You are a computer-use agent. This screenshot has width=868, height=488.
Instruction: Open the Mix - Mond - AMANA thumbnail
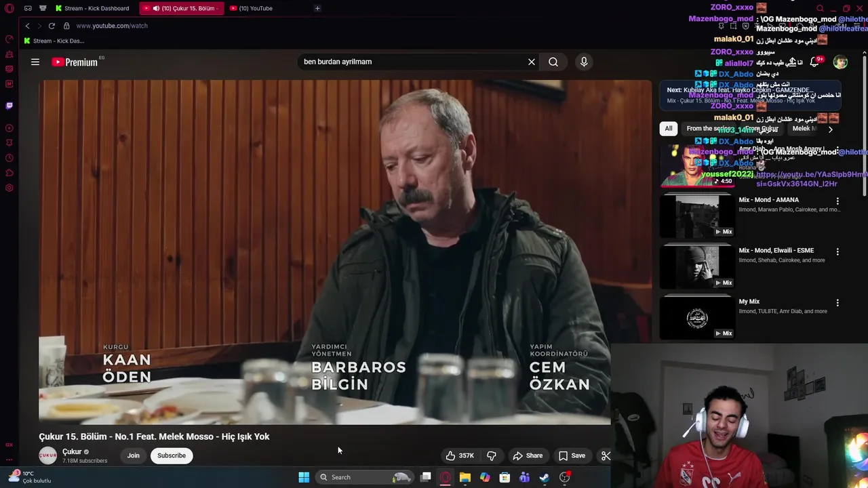pos(697,216)
